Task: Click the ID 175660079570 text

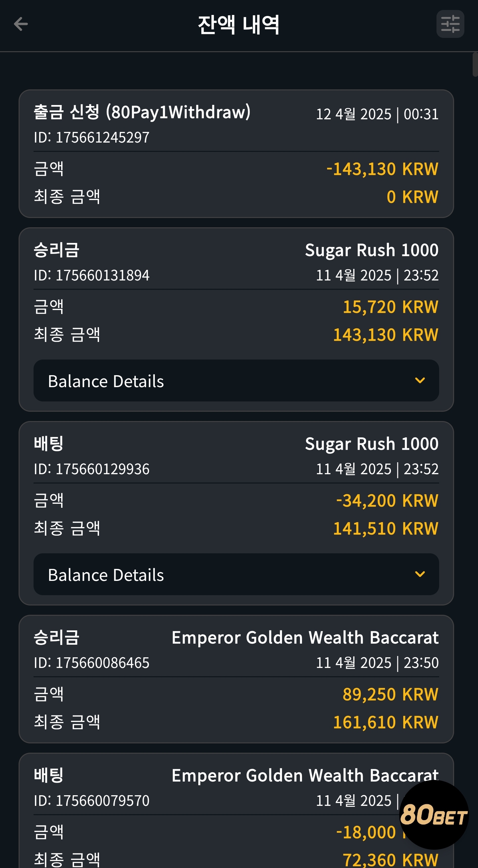Action: [92, 801]
